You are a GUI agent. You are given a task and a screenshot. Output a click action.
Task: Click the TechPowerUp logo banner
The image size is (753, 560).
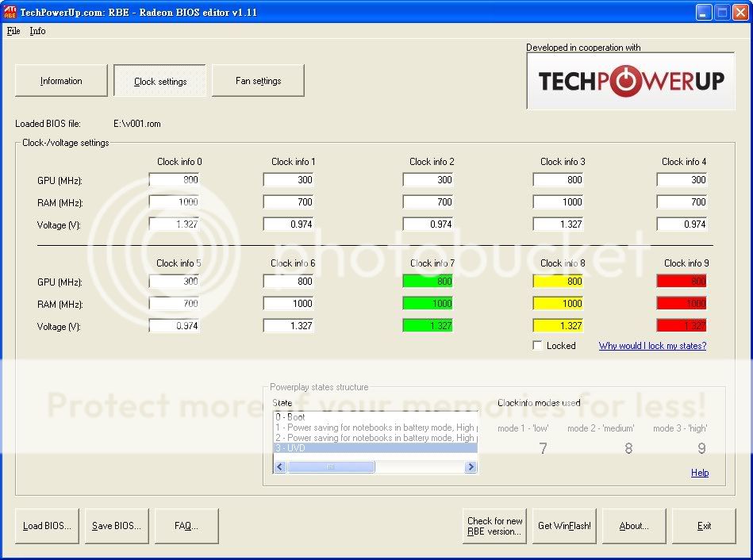click(x=631, y=81)
